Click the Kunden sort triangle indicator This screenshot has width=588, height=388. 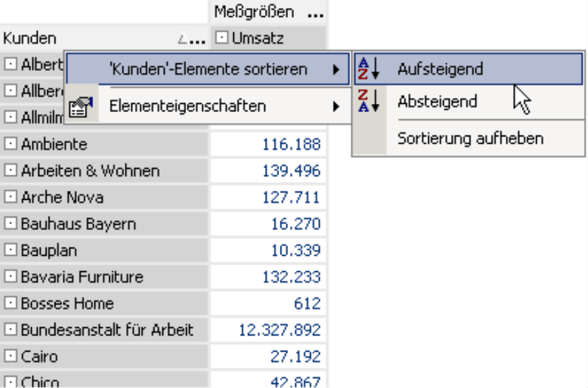[x=183, y=40]
